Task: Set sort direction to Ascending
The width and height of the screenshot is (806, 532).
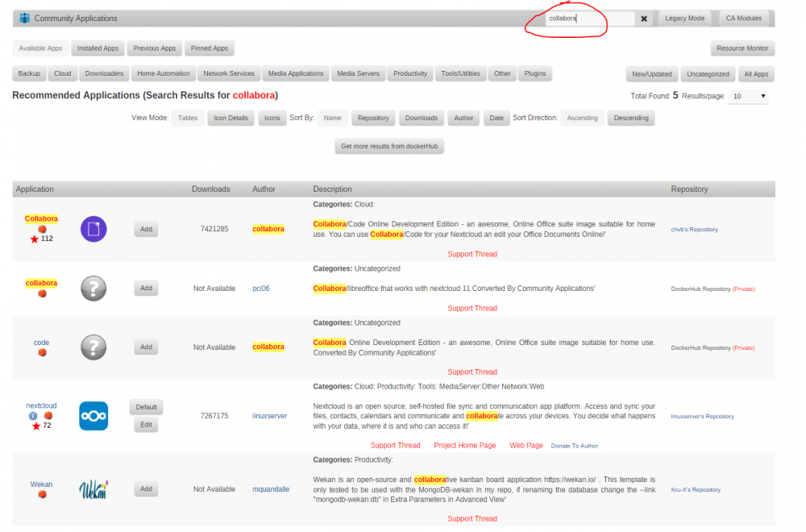Action: tap(583, 118)
